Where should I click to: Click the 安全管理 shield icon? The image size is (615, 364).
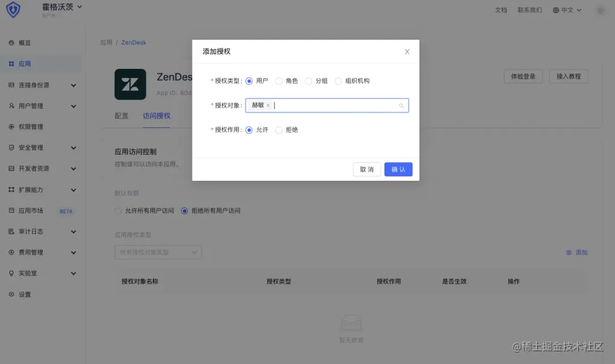[x=11, y=148]
